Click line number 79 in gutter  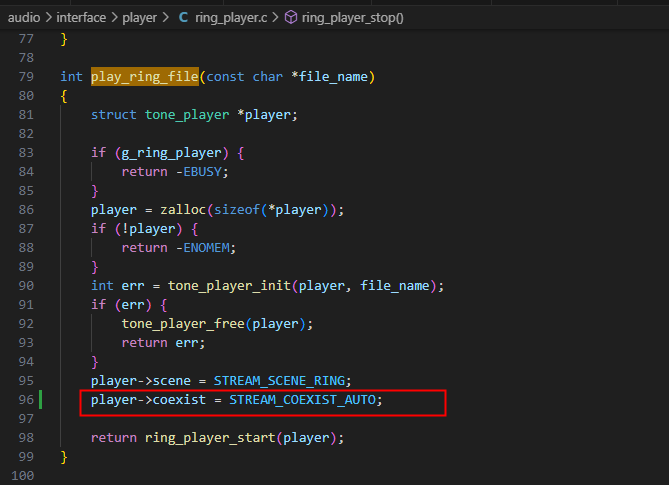tap(26, 76)
